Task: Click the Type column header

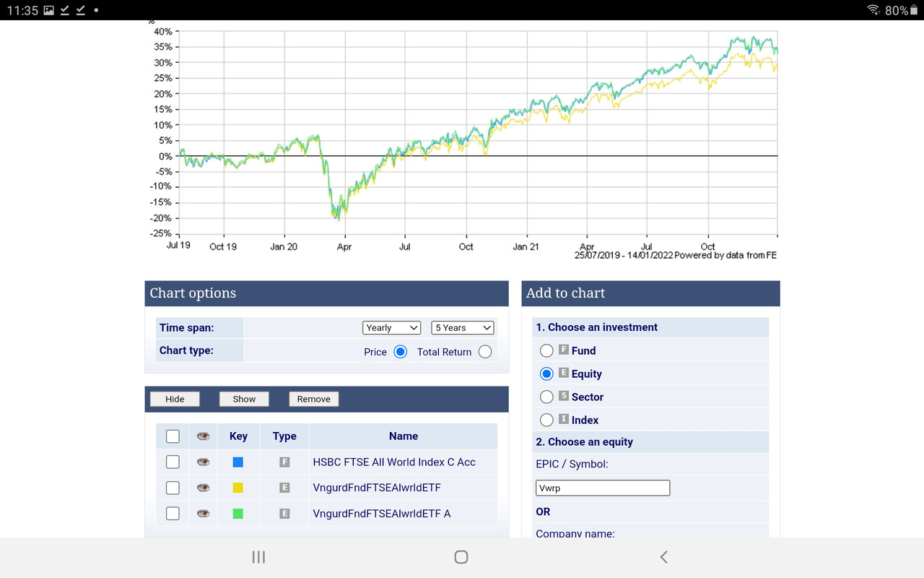Action: [x=284, y=436]
